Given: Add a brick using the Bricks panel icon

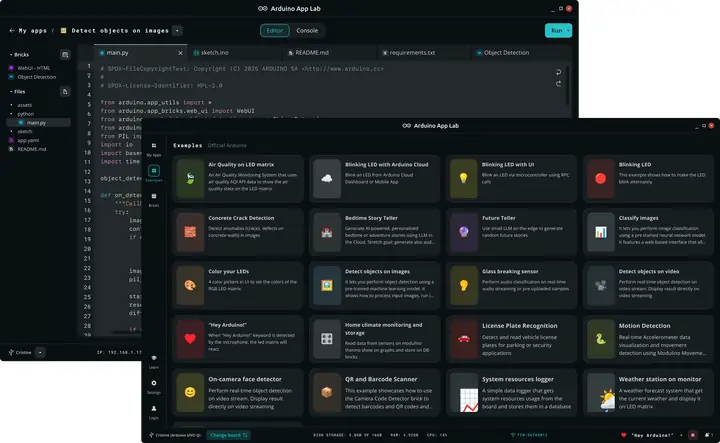Looking at the screenshot, I should (x=65, y=55).
